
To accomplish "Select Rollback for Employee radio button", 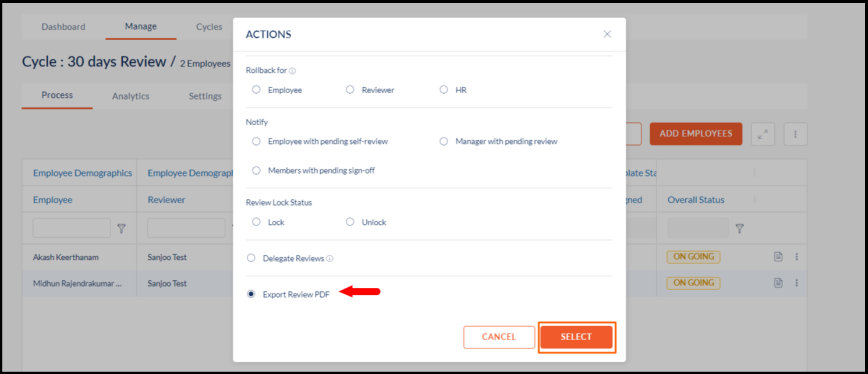I will 256,90.
